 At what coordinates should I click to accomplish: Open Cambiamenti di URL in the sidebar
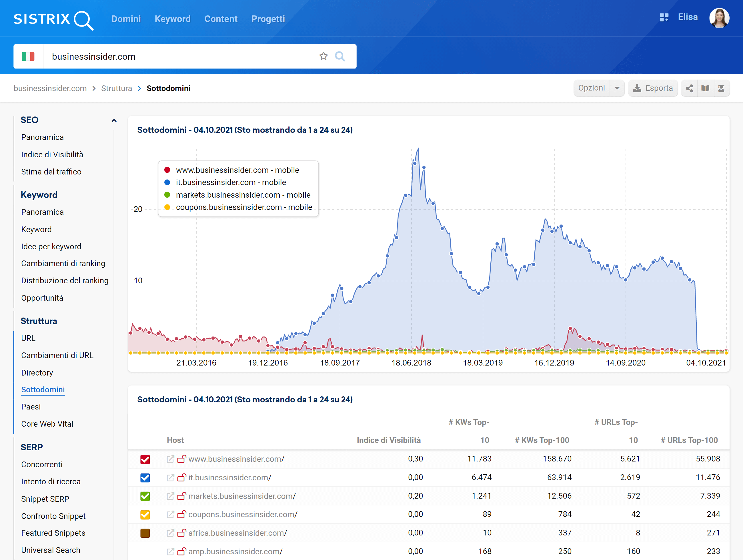click(57, 355)
